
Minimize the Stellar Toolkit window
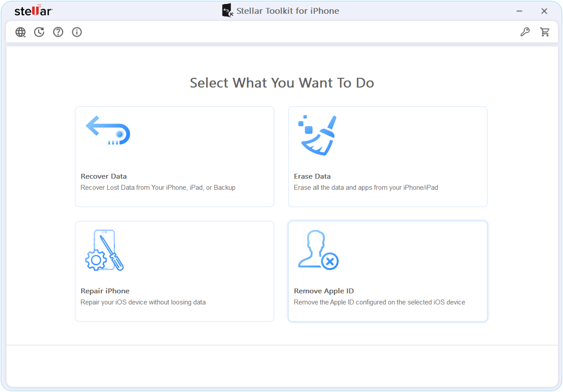(519, 11)
